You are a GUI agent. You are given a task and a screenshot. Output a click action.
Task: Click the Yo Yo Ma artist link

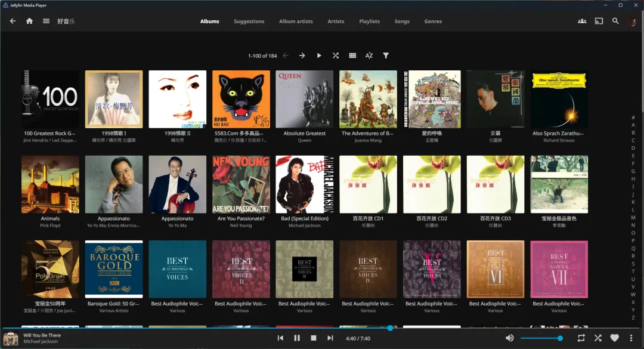178,226
